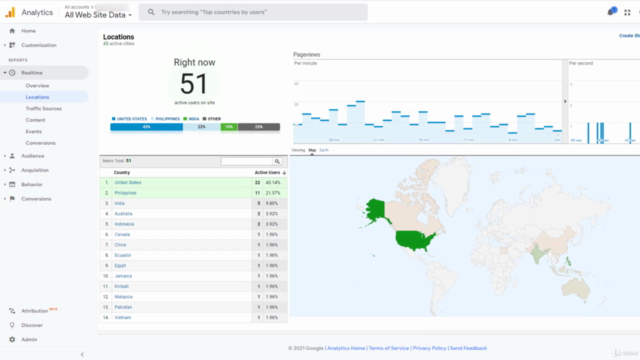Click the Google Analytics logo icon
Viewport: 640px width, 360px height.
(x=10, y=12)
